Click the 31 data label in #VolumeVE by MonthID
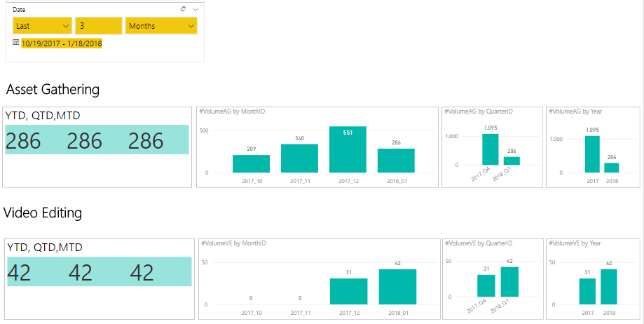This screenshot has height=324, width=644. [x=349, y=272]
